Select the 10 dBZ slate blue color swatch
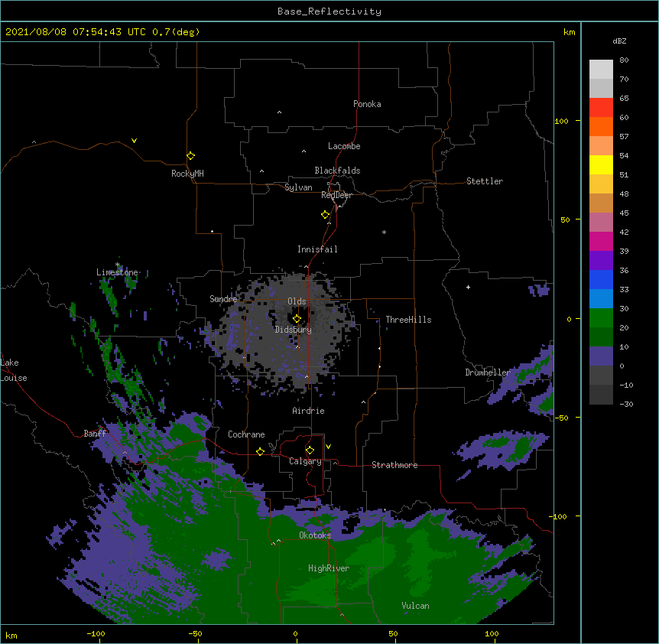The image size is (659, 644). [601, 356]
